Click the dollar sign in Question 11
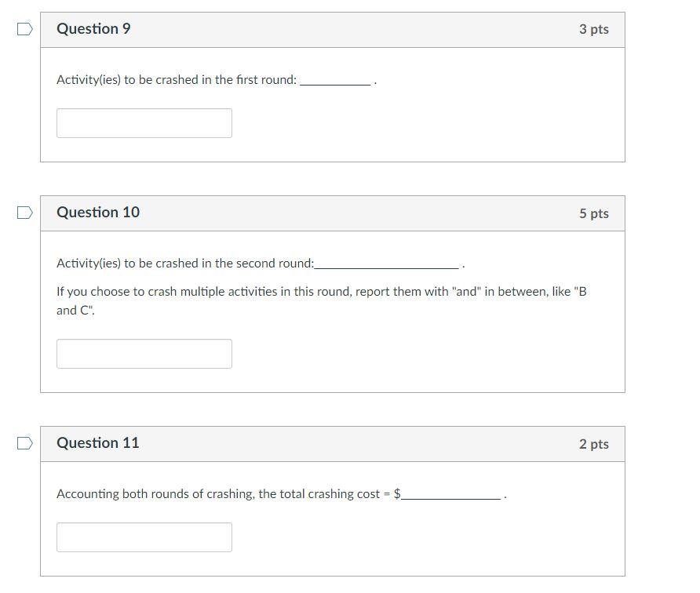The image size is (700, 593). point(397,494)
